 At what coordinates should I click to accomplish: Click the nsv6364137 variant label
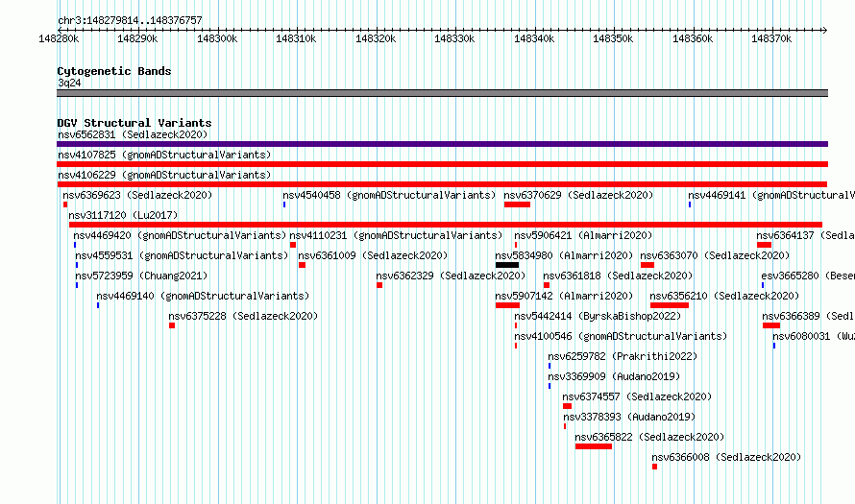coord(805,235)
